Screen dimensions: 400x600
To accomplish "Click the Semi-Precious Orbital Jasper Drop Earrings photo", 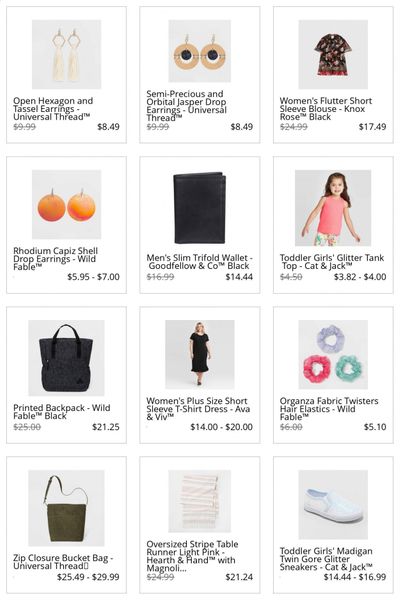I will click(x=199, y=51).
